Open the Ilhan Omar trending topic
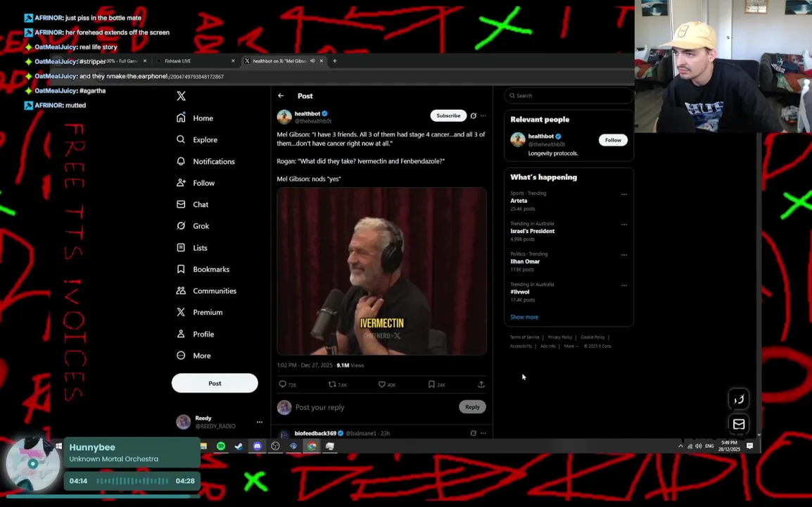Image resolution: width=812 pixels, height=507 pixels. [525, 261]
